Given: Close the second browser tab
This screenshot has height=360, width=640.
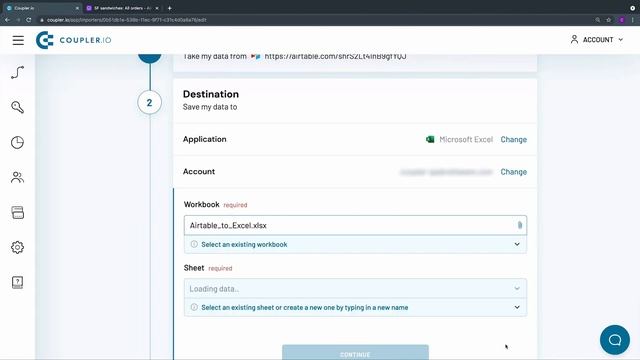Looking at the screenshot, I should tap(157, 8).
